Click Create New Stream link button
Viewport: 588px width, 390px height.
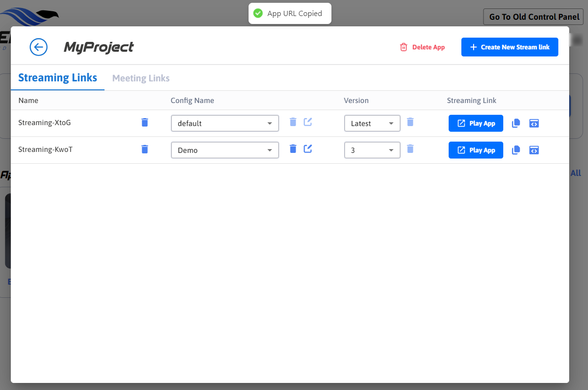(x=509, y=47)
